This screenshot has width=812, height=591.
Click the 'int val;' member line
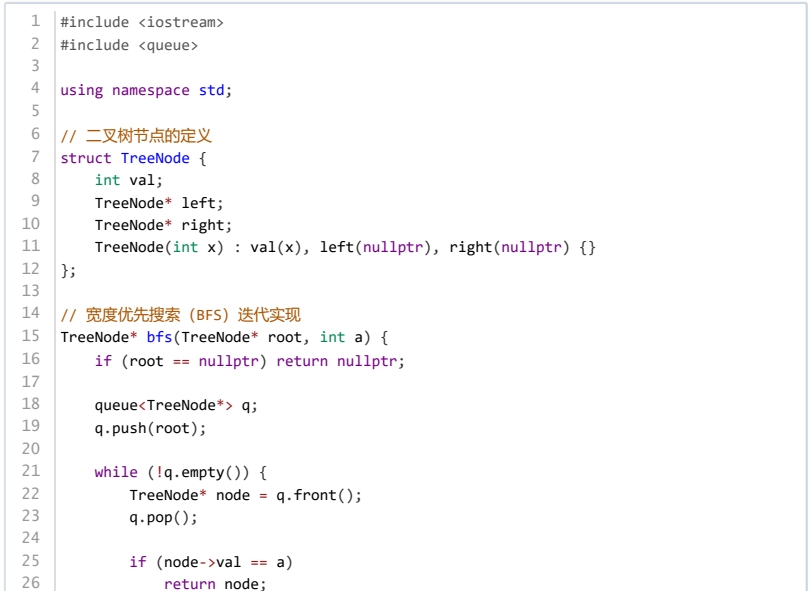pos(128,180)
